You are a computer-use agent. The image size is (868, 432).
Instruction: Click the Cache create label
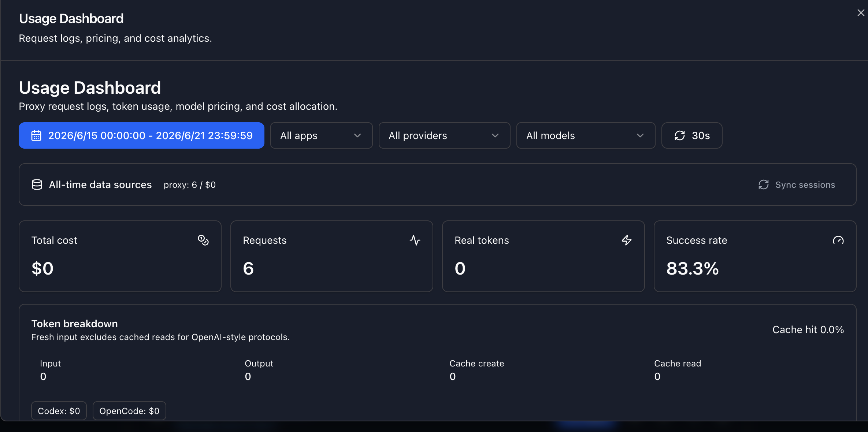coord(477,363)
